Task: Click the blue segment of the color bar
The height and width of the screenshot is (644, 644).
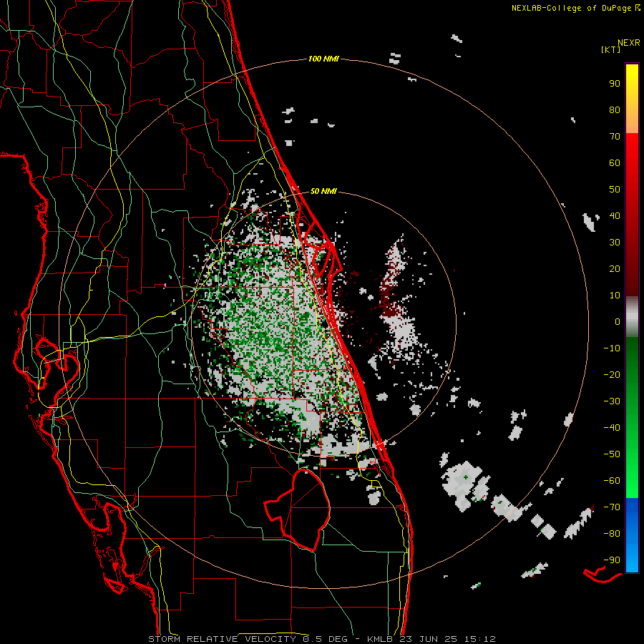Action: [x=632, y=535]
